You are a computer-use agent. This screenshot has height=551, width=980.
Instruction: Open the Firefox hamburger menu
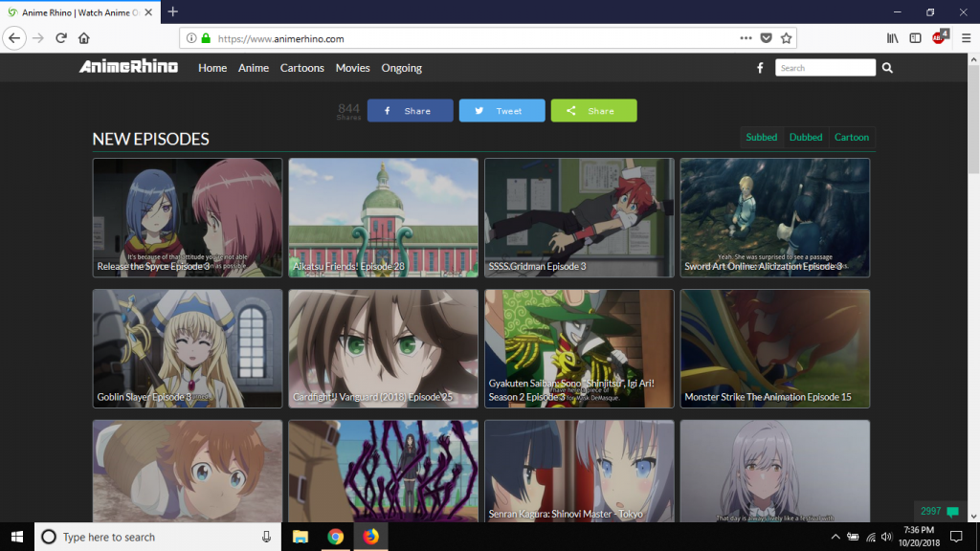pos(967,38)
